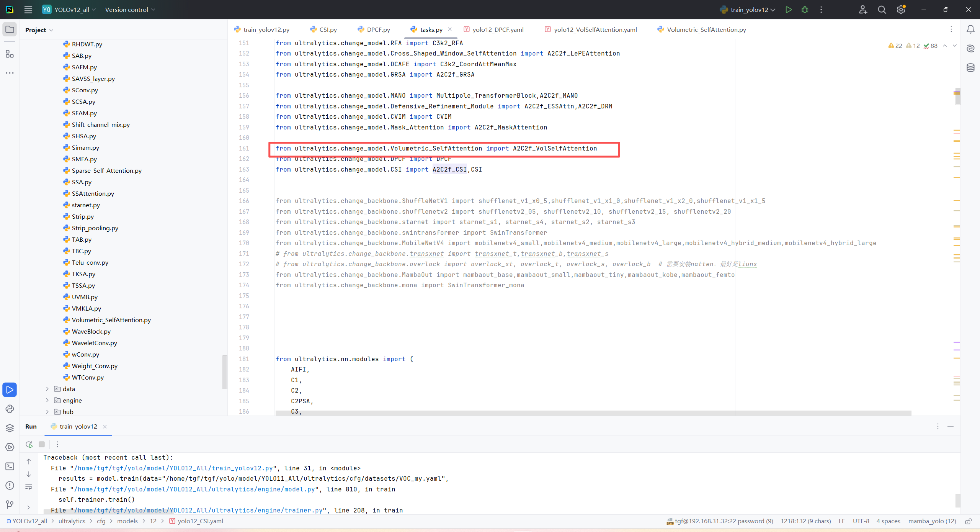Open the Python Console tool window
Viewport: 980px width, 532px height.
coord(10,409)
